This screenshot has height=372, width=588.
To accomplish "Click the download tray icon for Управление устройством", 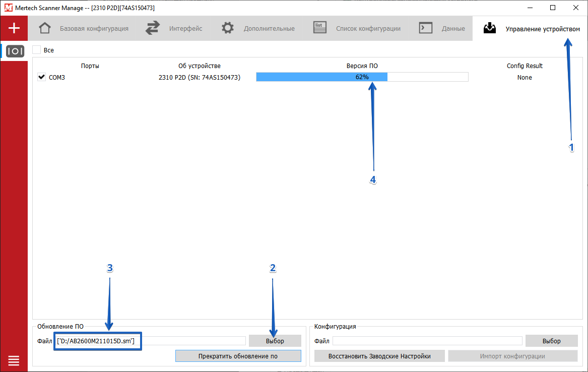I will [x=490, y=28].
